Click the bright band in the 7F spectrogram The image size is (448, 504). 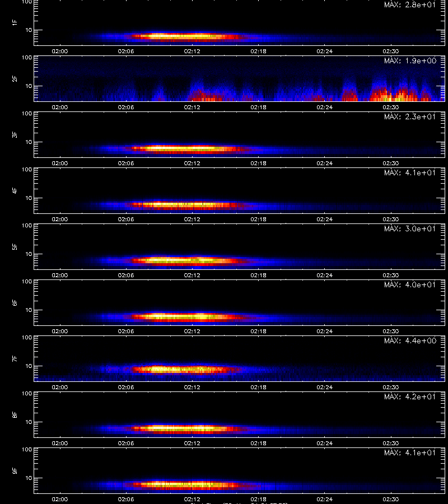[x=185, y=370]
